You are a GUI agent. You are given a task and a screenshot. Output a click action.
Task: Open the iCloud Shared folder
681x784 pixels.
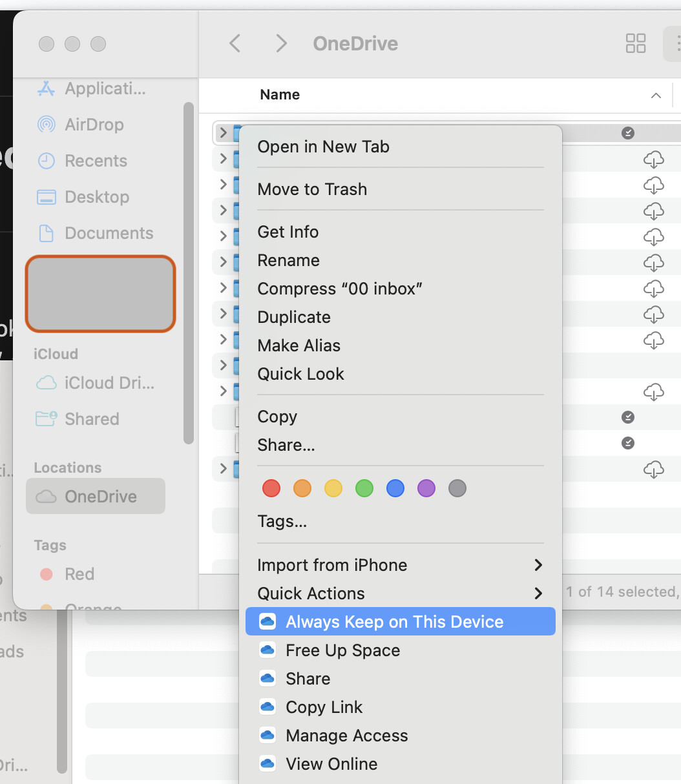point(78,419)
